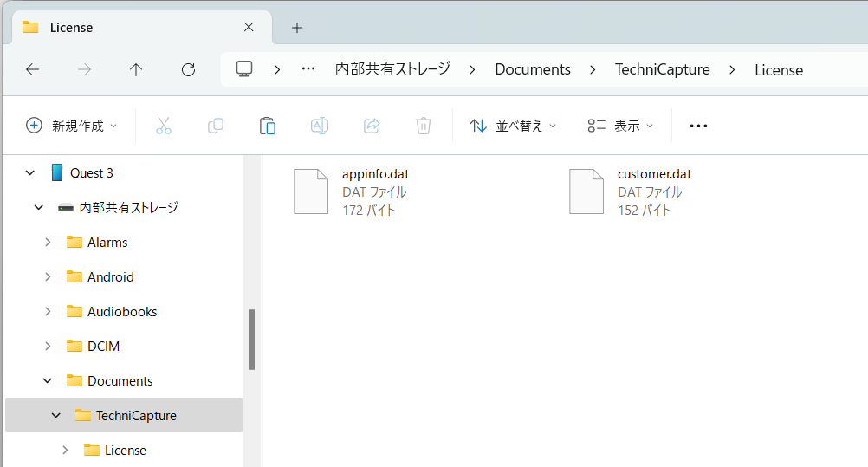868x467 pixels.
Task: Add a new tab
Action: click(297, 28)
